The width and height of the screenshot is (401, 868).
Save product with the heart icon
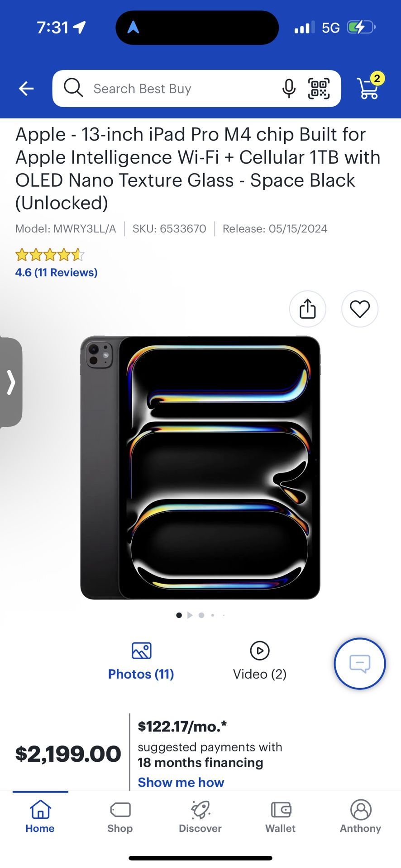point(360,309)
